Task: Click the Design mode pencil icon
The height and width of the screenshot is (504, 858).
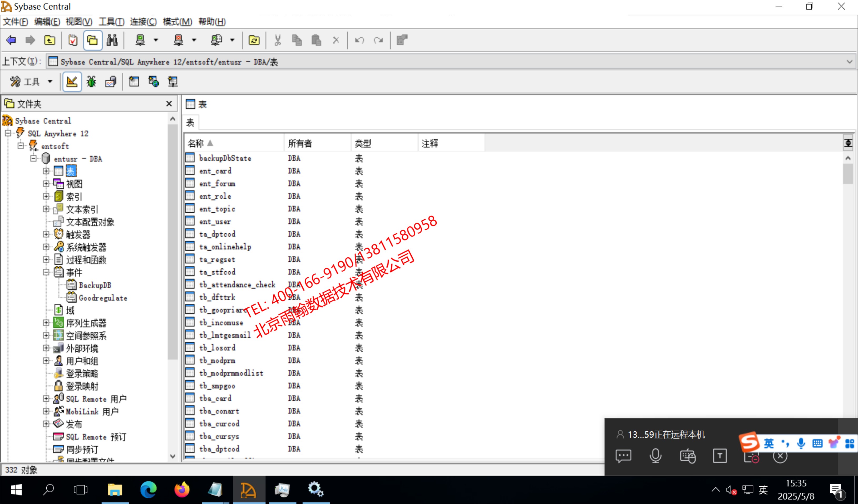Action: (72, 82)
